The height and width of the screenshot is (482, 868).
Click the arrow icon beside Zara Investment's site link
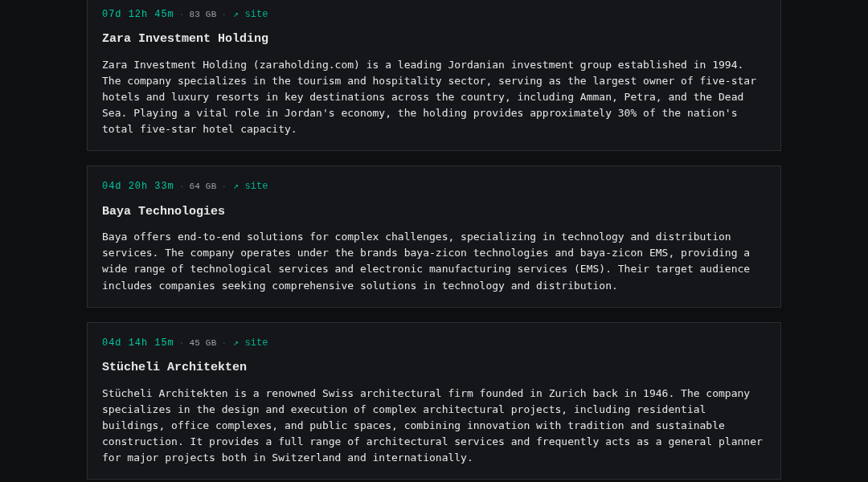pos(235,14)
